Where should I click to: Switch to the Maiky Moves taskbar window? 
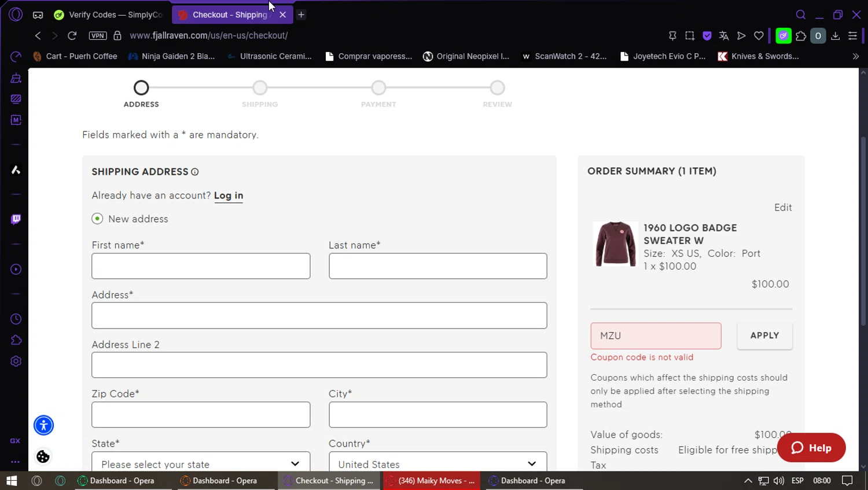coord(431,481)
